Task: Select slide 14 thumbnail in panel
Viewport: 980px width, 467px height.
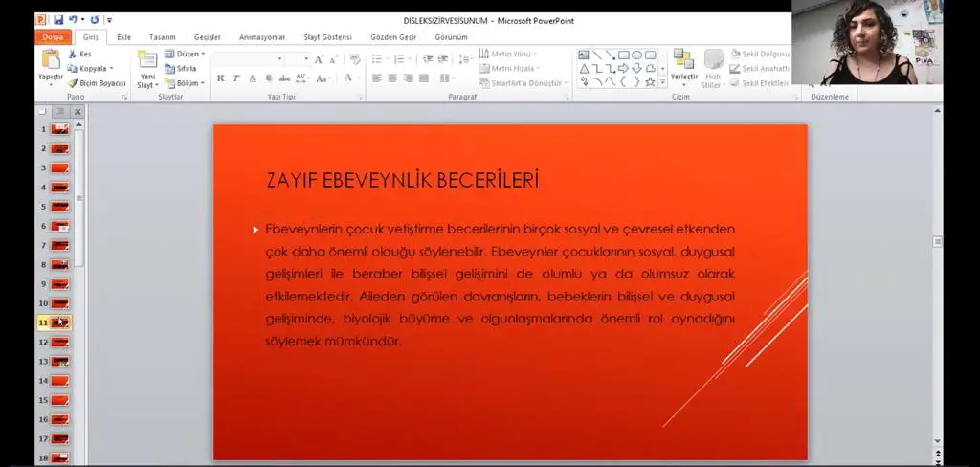Action: pyautogui.click(x=59, y=381)
